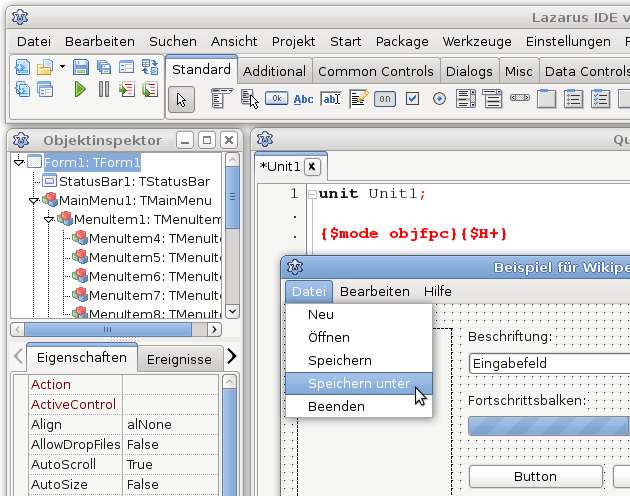Pick the TPopupMenu component icon
The height and width of the screenshot is (496, 630).
tap(250, 99)
